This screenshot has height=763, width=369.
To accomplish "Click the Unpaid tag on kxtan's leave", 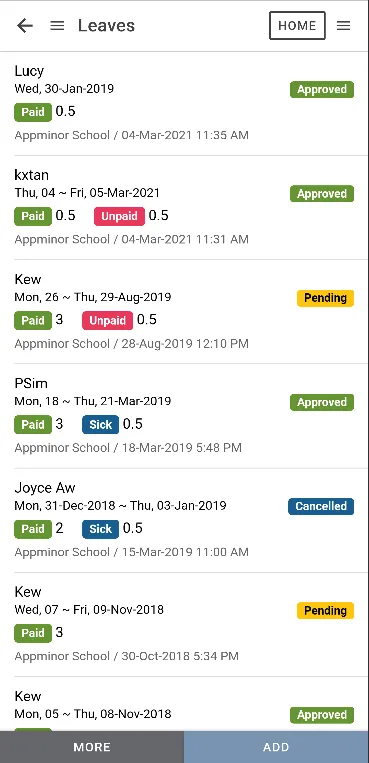I will coord(119,216).
